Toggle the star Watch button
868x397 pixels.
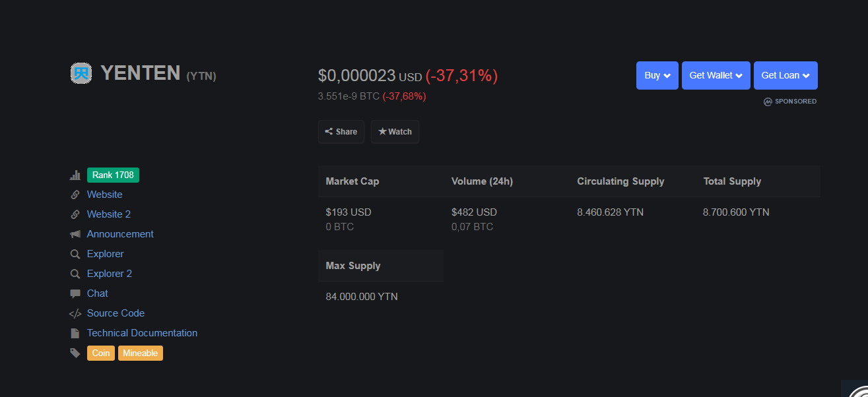395,132
